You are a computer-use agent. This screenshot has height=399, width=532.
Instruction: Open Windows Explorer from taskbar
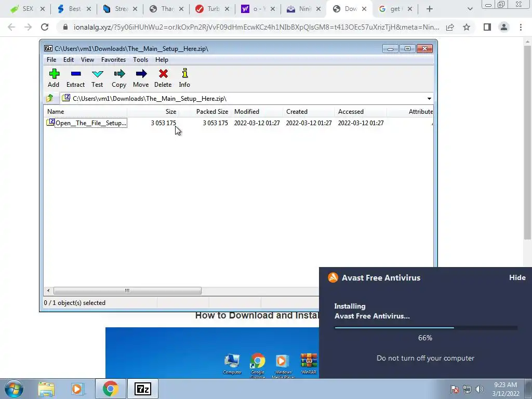coord(46,389)
